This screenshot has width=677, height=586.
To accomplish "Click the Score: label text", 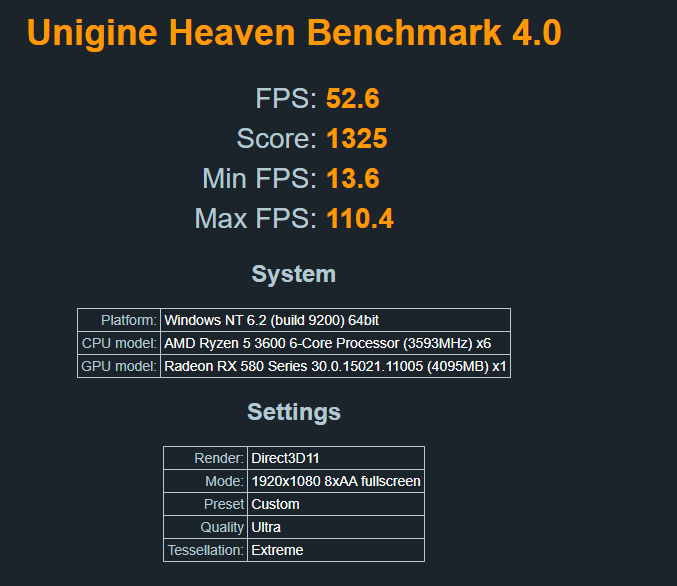I will 276,139.
